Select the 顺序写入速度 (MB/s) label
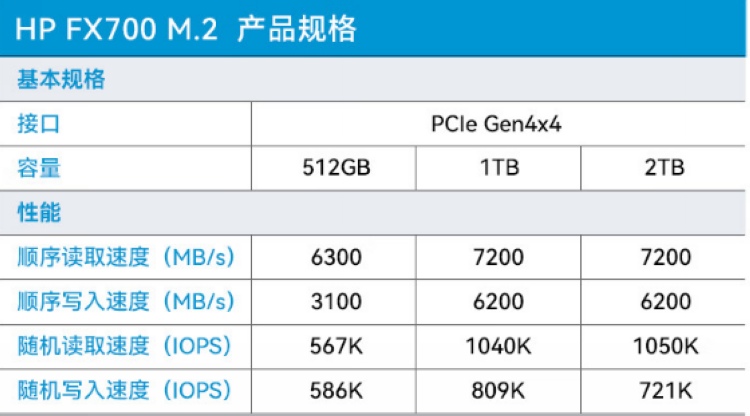 (x=126, y=301)
